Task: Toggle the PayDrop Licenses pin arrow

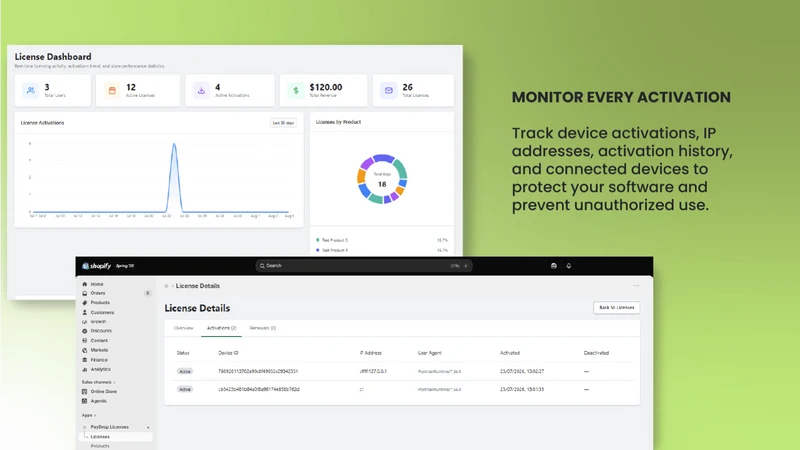Action: tap(148, 427)
